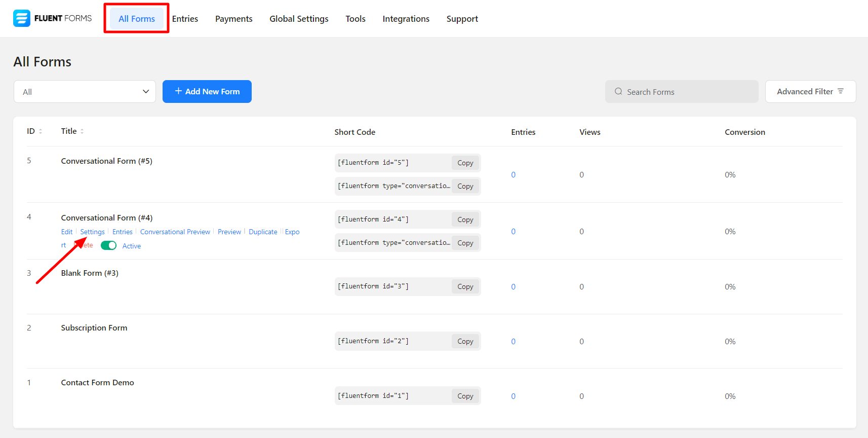Copy shortcode for Subscription Form
The image size is (868, 438).
[465, 341]
